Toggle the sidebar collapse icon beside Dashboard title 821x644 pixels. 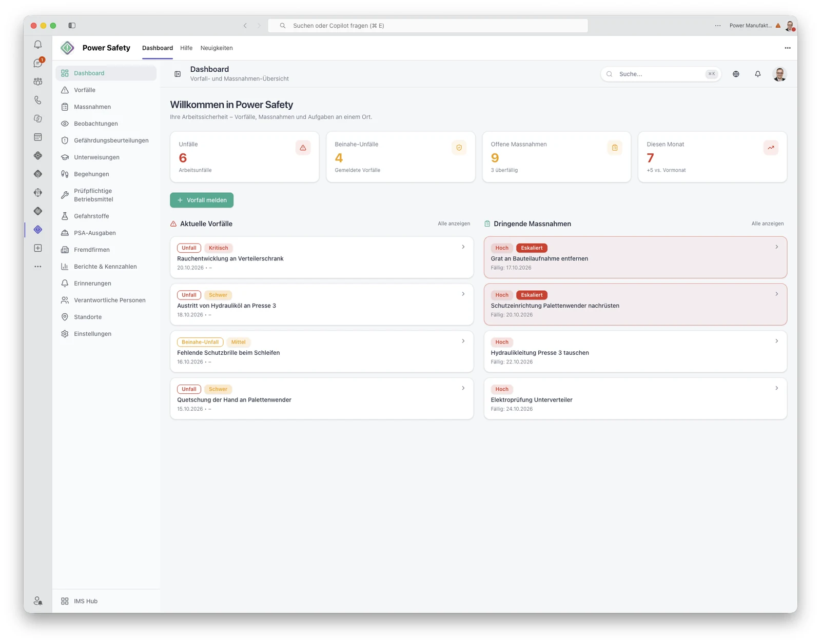(x=178, y=74)
